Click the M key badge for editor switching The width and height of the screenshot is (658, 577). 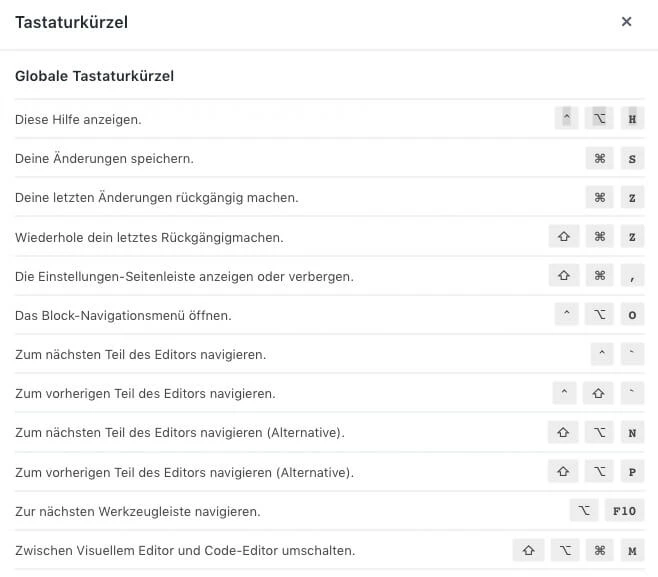point(632,550)
